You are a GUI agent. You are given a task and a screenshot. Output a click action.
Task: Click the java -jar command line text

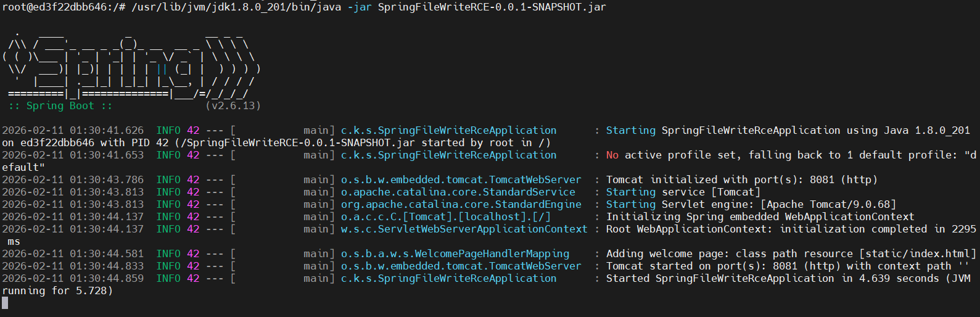coord(369,7)
